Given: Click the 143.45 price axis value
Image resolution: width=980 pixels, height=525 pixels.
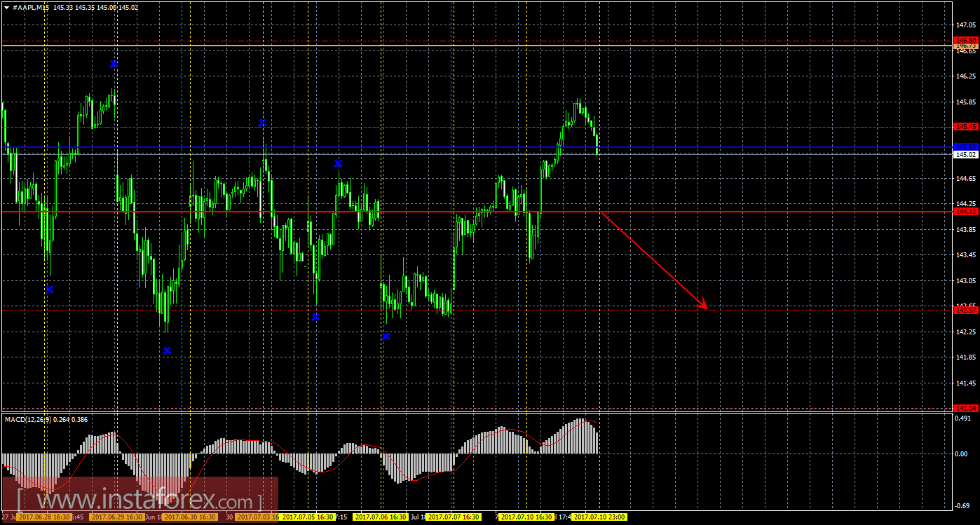Looking at the screenshot, I should pos(965,255).
